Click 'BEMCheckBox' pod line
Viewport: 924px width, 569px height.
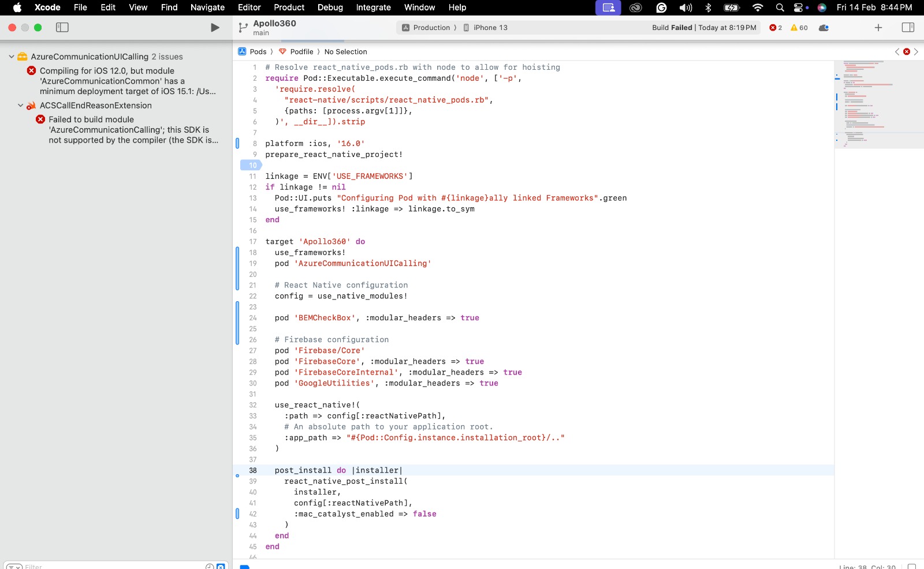(x=377, y=318)
